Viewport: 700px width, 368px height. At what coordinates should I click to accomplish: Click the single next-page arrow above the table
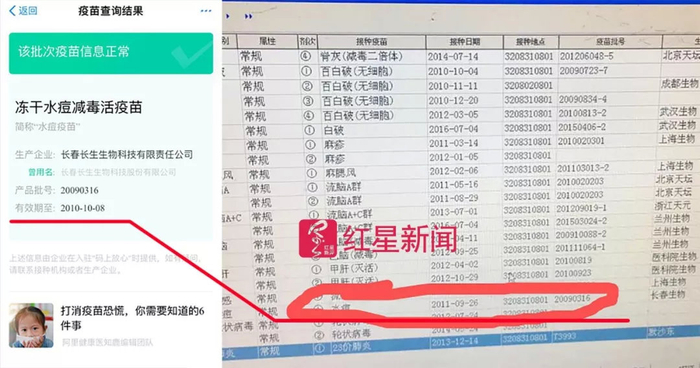[228, 17]
